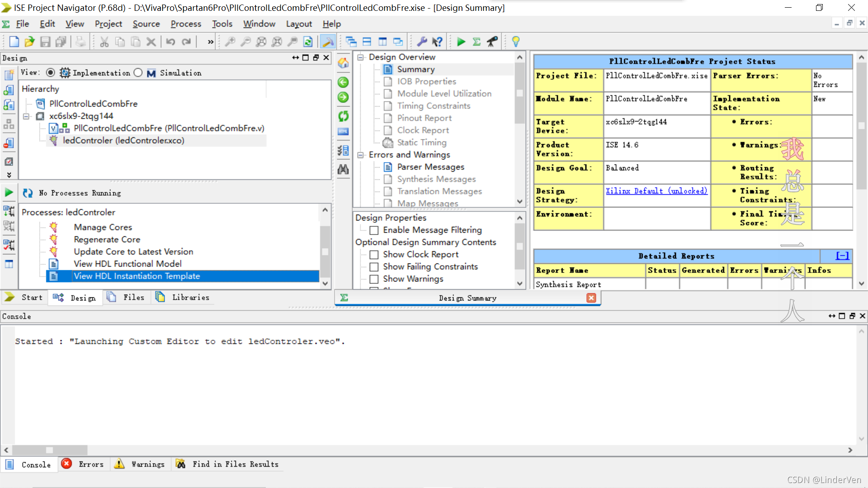Click the lightbulb tips icon in the toolbar

(515, 42)
